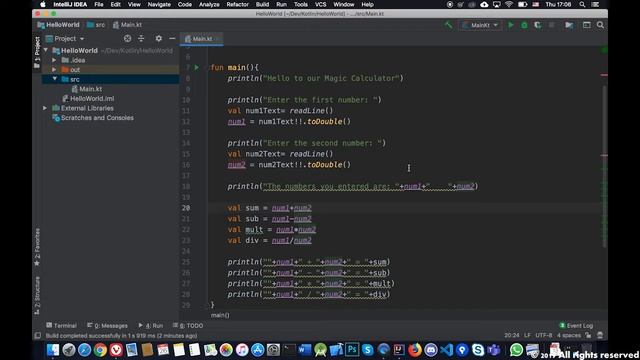Screen dimensions: 640x360
Task: Click HelloWorld breadcrumb in navigation bar
Action: point(58,25)
